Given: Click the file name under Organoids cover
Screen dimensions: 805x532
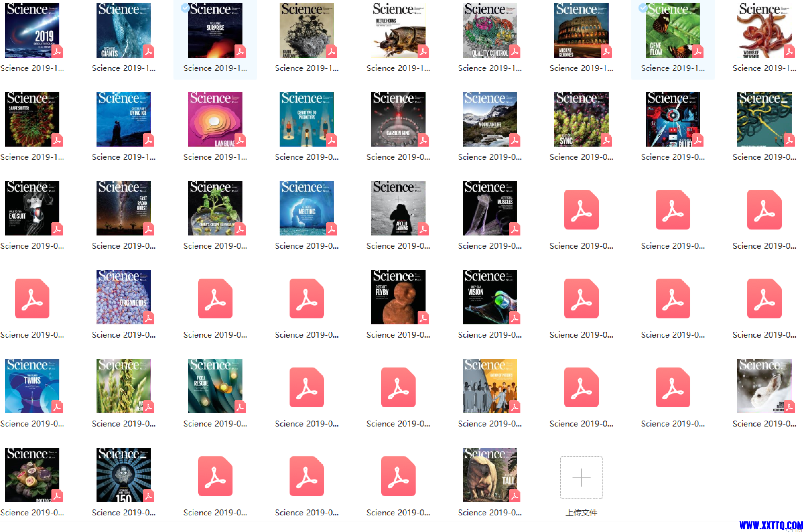Looking at the screenshot, I should (x=123, y=335).
